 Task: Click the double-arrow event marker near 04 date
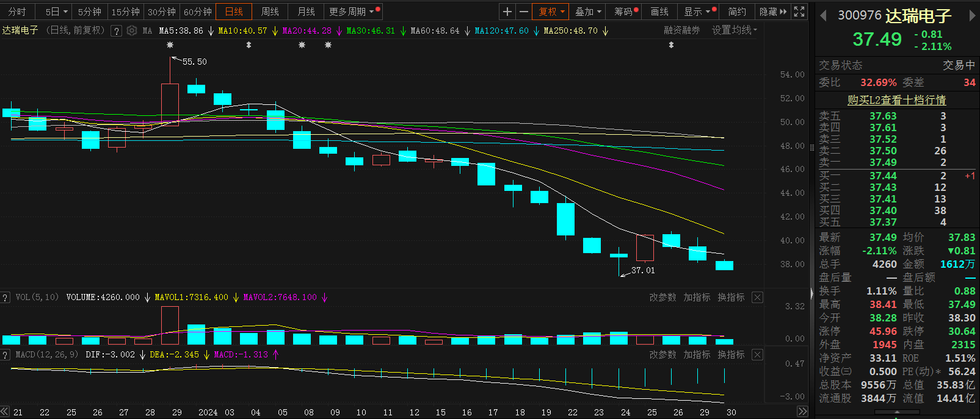pyautogui.click(x=249, y=45)
